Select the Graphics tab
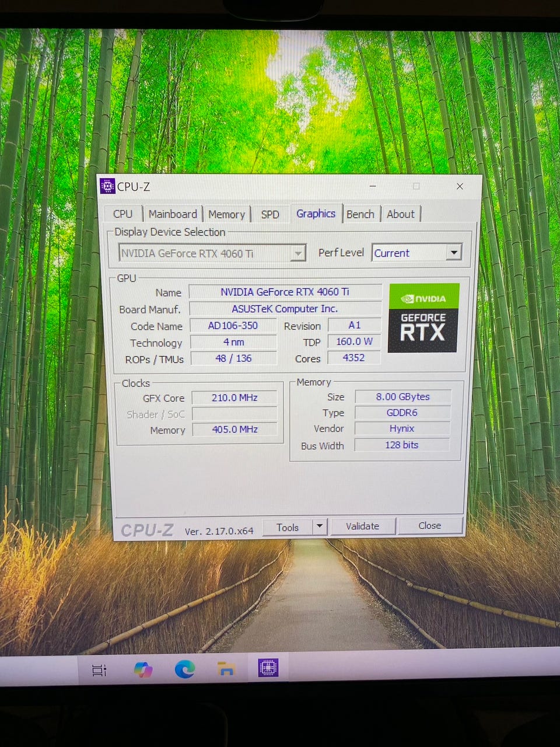Screen dimensions: 560x747 [x=316, y=214]
